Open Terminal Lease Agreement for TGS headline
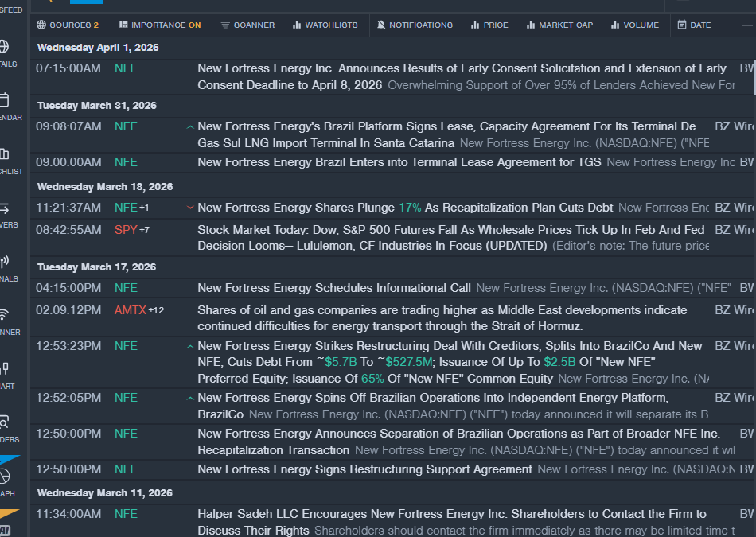756x537 pixels. (399, 162)
